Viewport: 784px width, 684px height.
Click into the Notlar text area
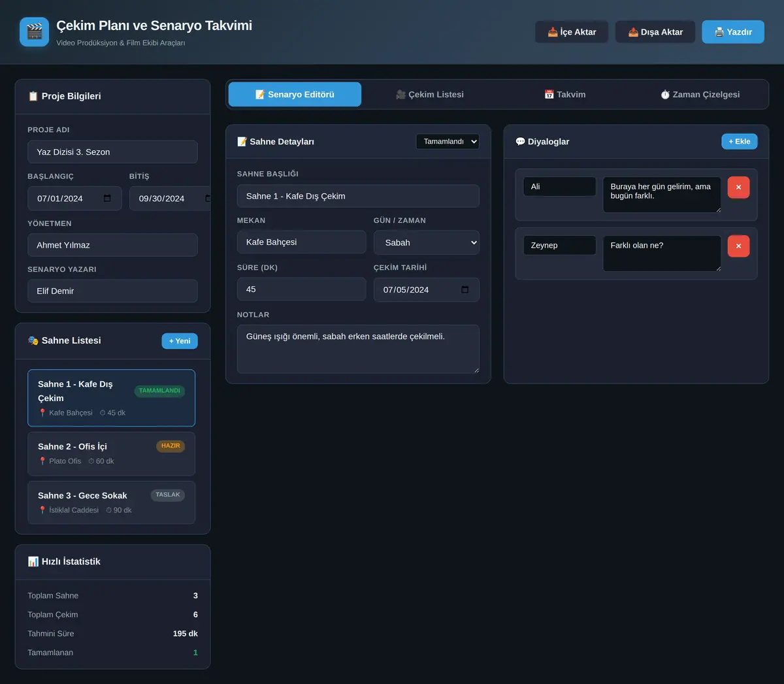(x=358, y=349)
